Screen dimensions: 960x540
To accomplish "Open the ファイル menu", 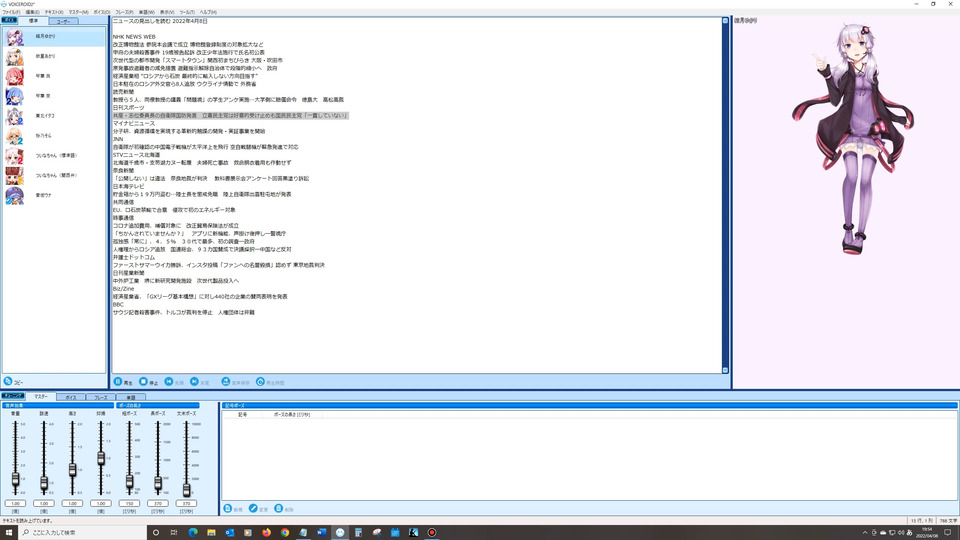I will click(11, 12).
